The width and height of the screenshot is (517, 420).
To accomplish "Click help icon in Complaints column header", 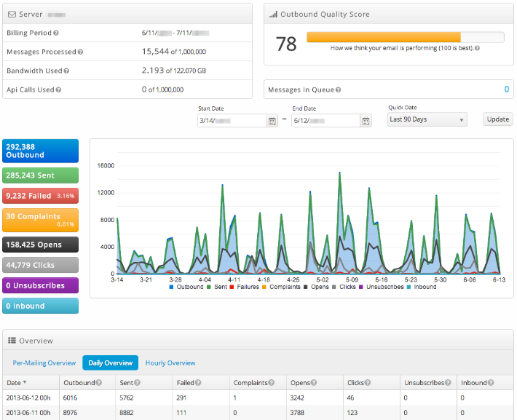I will click(x=272, y=383).
